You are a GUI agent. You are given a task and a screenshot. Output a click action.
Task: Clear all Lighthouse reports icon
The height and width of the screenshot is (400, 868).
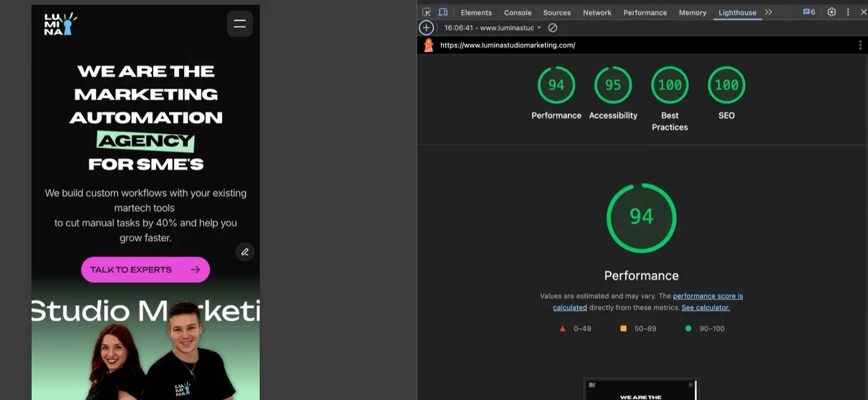[552, 28]
